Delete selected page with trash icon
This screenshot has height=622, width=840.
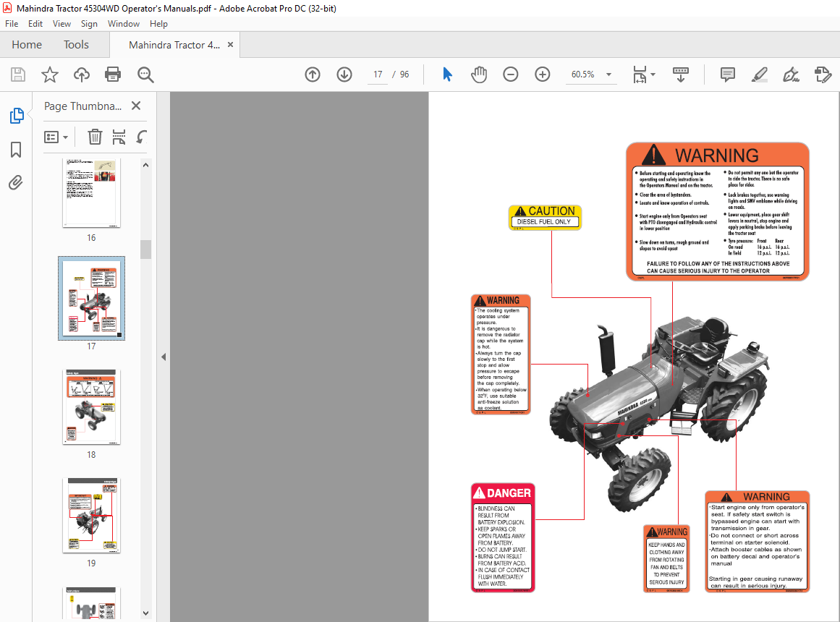point(95,137)
